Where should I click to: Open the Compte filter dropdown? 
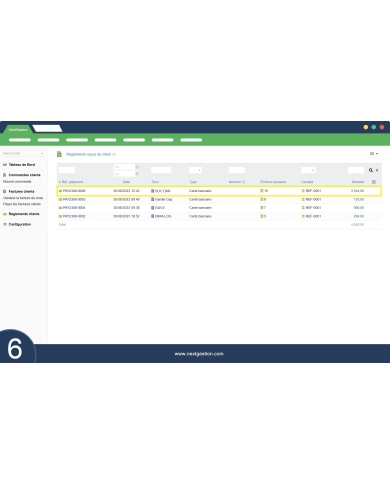[x=308, y=170]
